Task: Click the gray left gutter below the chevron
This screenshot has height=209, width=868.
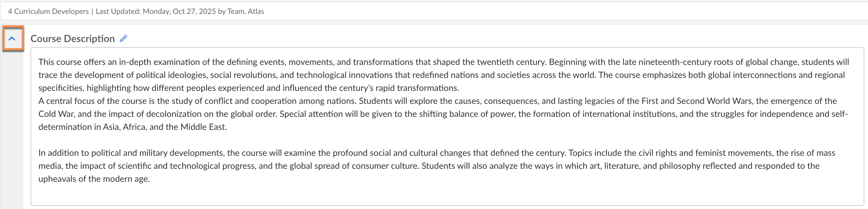Action: pos(12,128)
